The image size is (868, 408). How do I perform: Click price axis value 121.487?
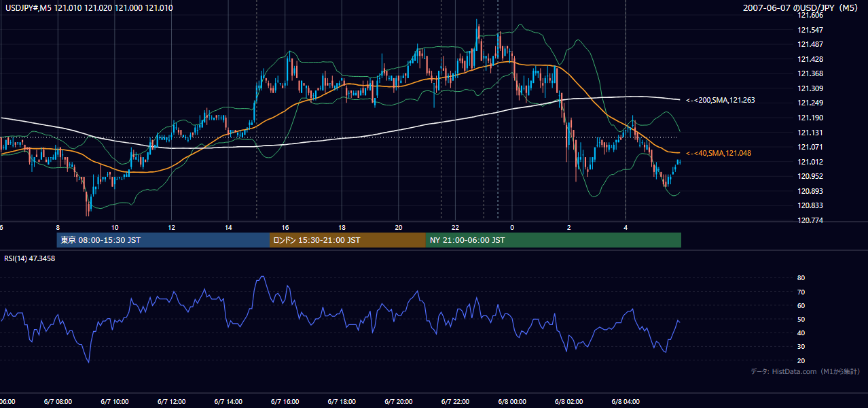click(810, 44)
